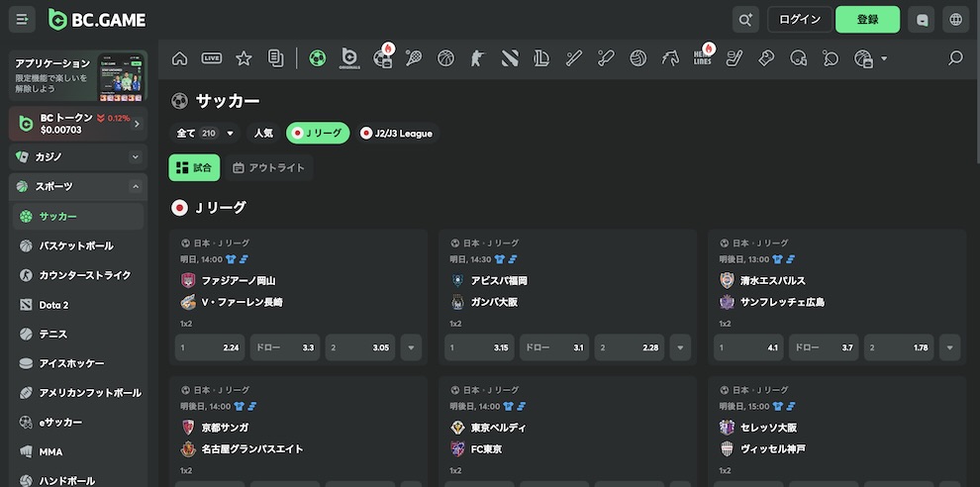This screenshot has width=980, height=487.
Task: Open the bonus search icon in header
Action: click(745, 20)
